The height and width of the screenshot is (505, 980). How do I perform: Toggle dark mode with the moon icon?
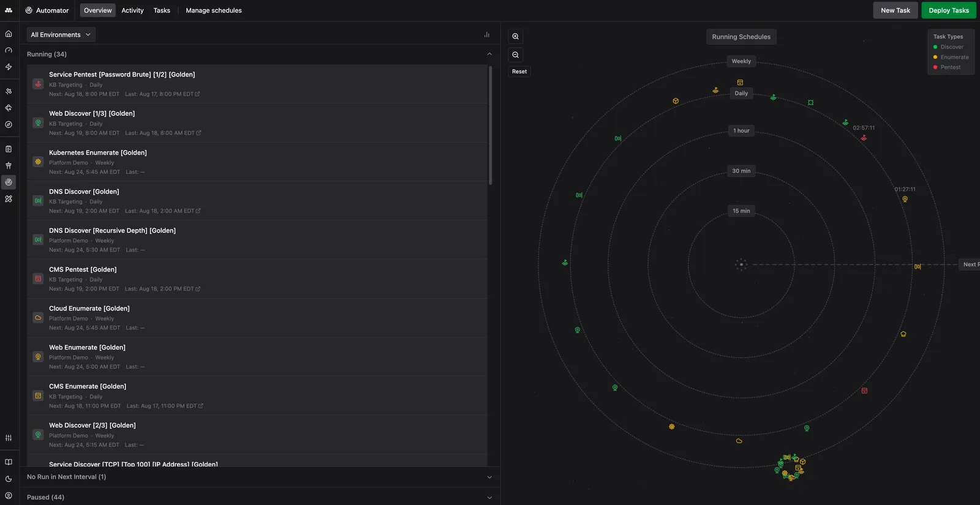(x=9, y=479)
